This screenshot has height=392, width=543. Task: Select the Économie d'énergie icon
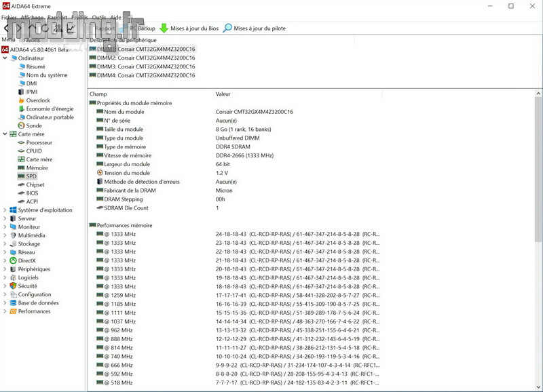tap(22, 109)
